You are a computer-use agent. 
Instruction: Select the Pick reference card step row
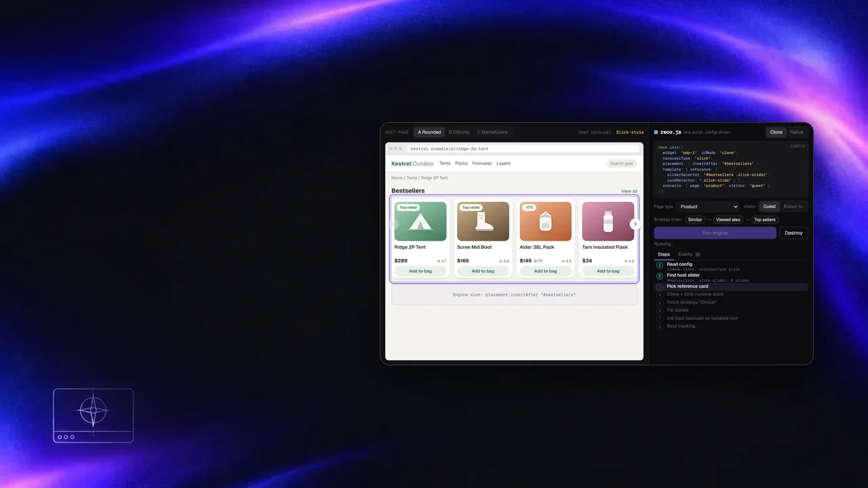click(x=731, y=287)
